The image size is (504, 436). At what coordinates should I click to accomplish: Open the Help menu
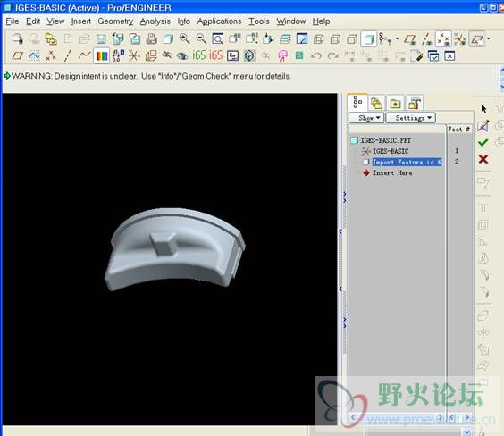tap(321, 21)
